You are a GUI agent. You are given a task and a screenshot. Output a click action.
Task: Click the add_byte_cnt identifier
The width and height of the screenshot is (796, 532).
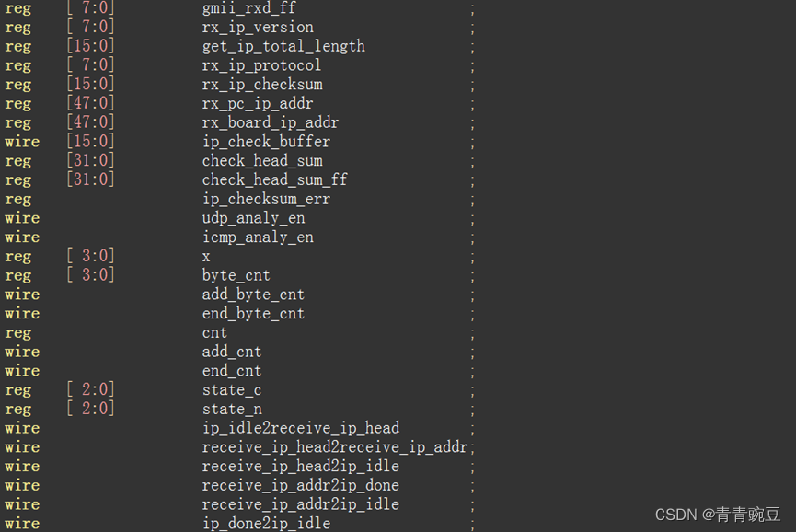coord(253,295)
